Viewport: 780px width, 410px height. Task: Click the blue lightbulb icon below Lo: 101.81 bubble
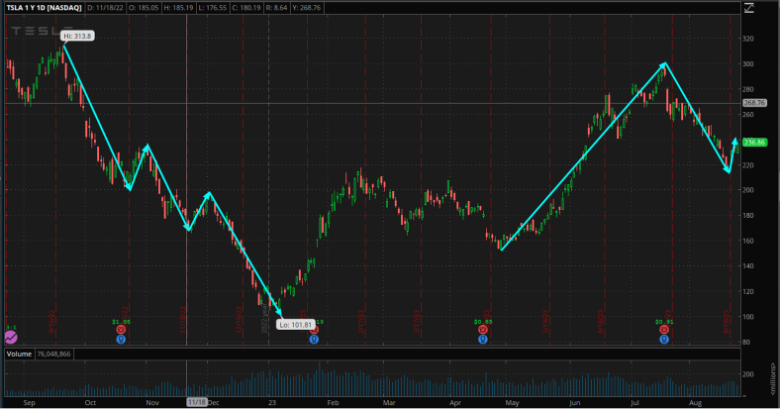click(314, 339)
